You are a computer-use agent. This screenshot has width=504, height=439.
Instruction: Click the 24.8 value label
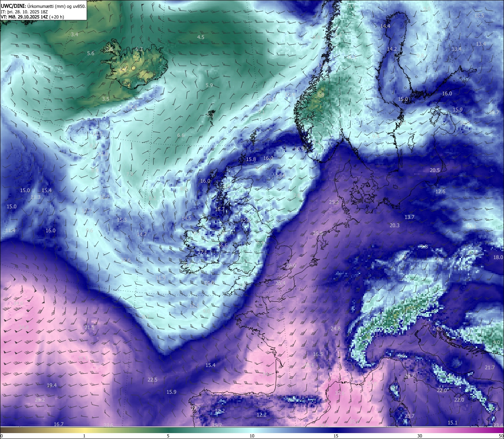point(335,328)
